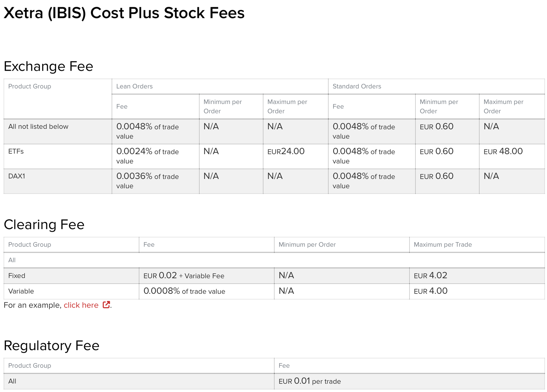The width and height of the screenshot is (547, 392).
Task: Click the 'Maximum per Trade' column header
Action: click(443, 245)
